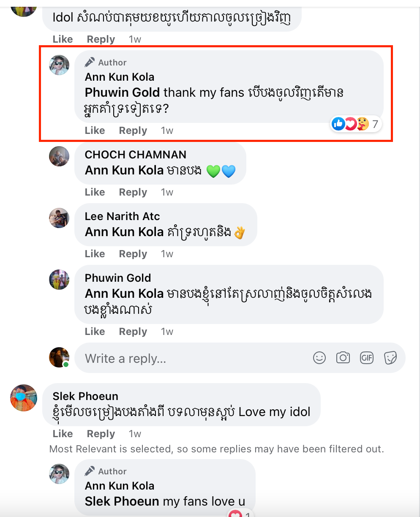Open Phuwin Gold's profile name link
This screenshot has width=420, height=517.
tap(117, 278)
